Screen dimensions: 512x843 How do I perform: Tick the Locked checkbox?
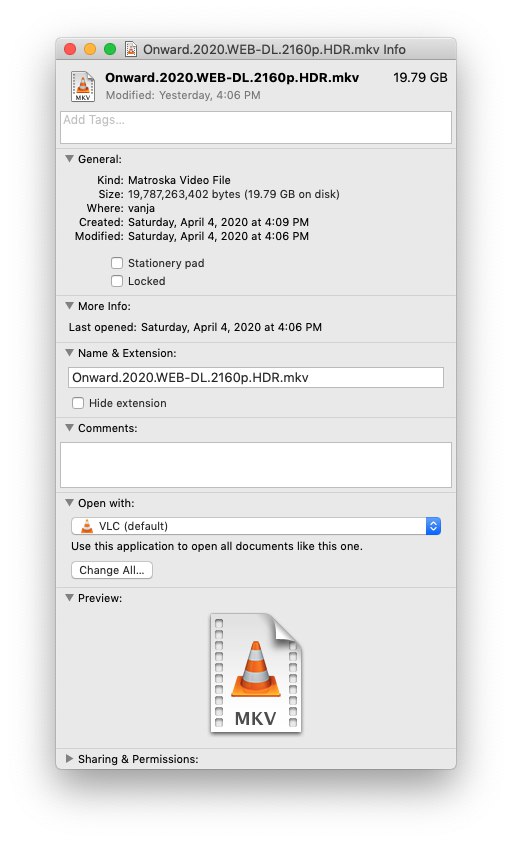117,281
